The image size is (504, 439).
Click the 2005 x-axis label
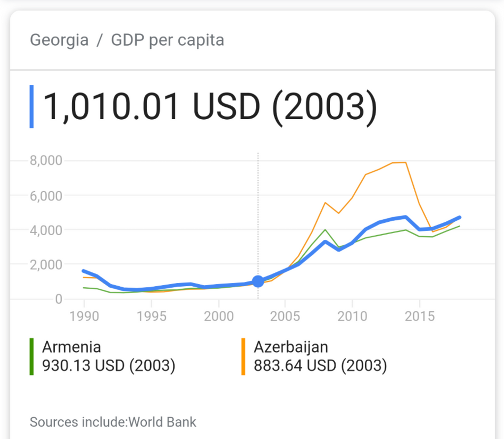[x=285, y=316]
